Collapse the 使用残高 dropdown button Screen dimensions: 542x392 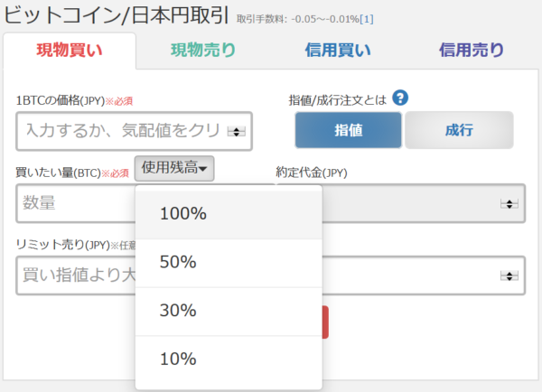174,168
